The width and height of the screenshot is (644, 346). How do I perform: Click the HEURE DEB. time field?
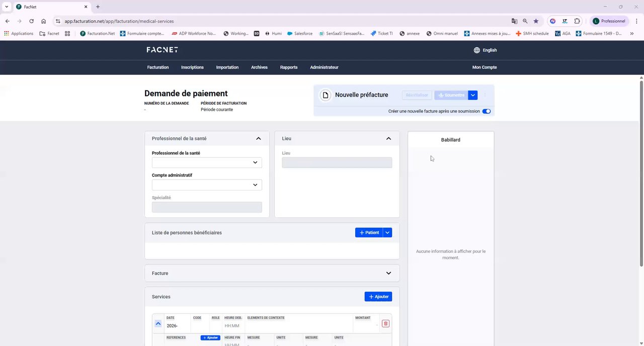(x=232, y=326)
